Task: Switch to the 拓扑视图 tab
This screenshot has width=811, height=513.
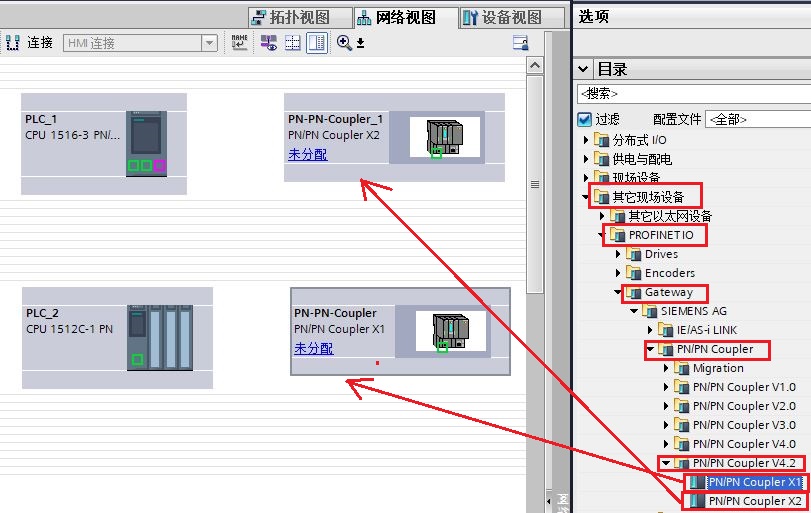Action: click(x=300, y=17)
